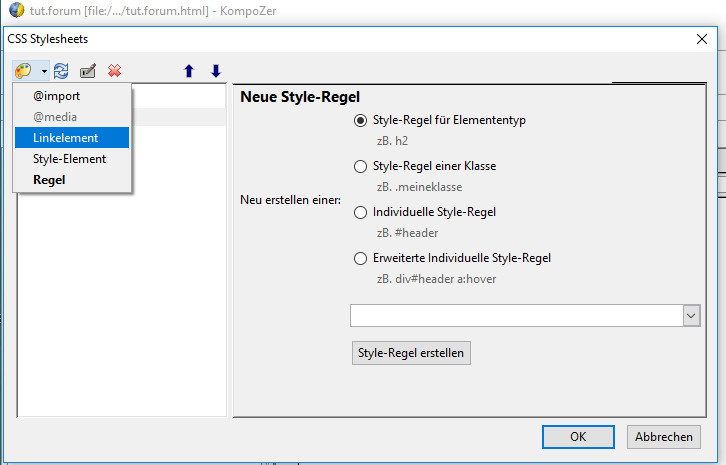The width and height of the screenshot is (726, 465).
Task: Move item up with blue up arrow
Action: click(x=189, y=71)
